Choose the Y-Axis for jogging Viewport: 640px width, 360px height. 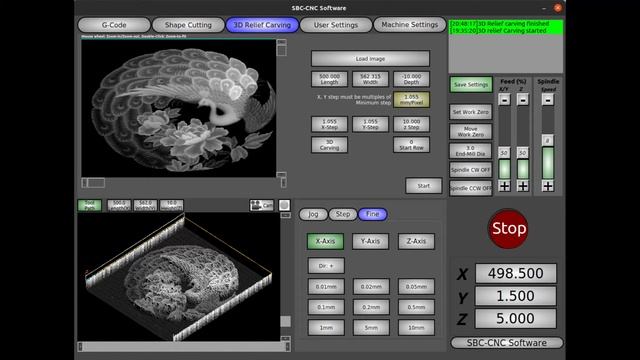pyautogui.click(x=370, y=241)
